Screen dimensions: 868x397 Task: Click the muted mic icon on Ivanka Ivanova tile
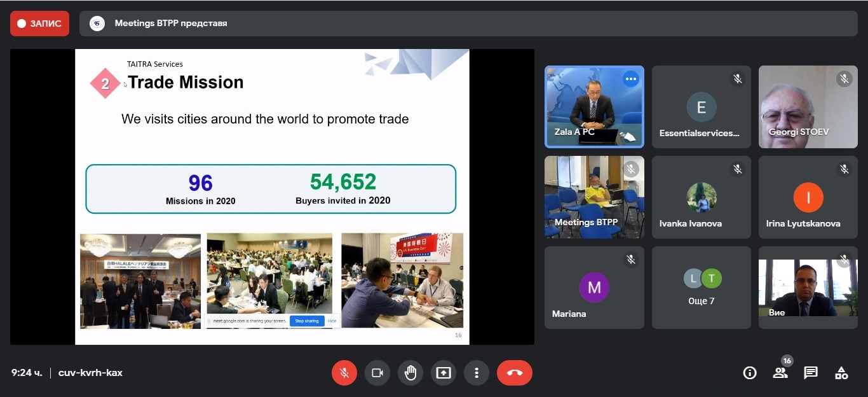click(x=738, y=169)
